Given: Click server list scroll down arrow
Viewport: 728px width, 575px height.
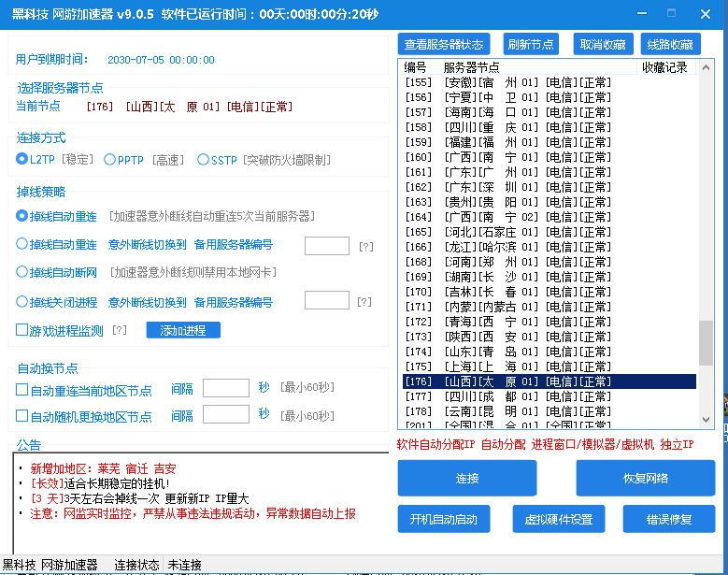Looking at the screenshot, I should tap(706, 420).
